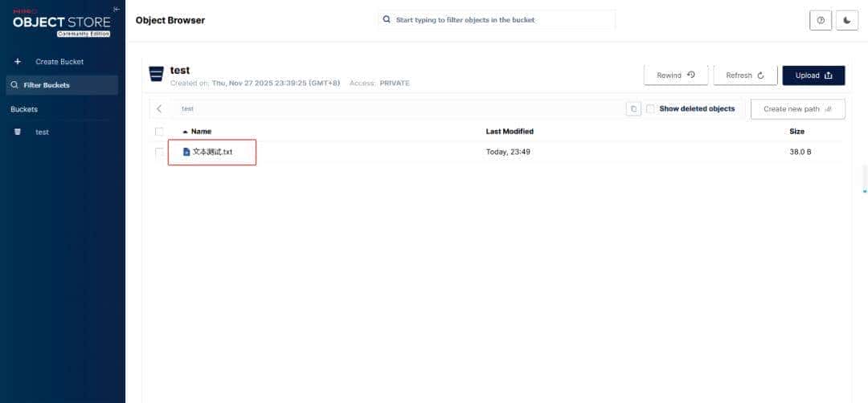Click the Object Browser page title
This screenshot has height=403, width=868.
pyautogui.click(x=170, y=20)
